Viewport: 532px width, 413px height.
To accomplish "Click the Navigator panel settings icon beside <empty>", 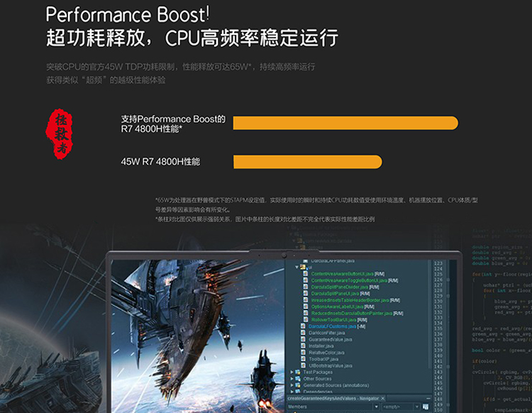I will [x=426, y=407].
